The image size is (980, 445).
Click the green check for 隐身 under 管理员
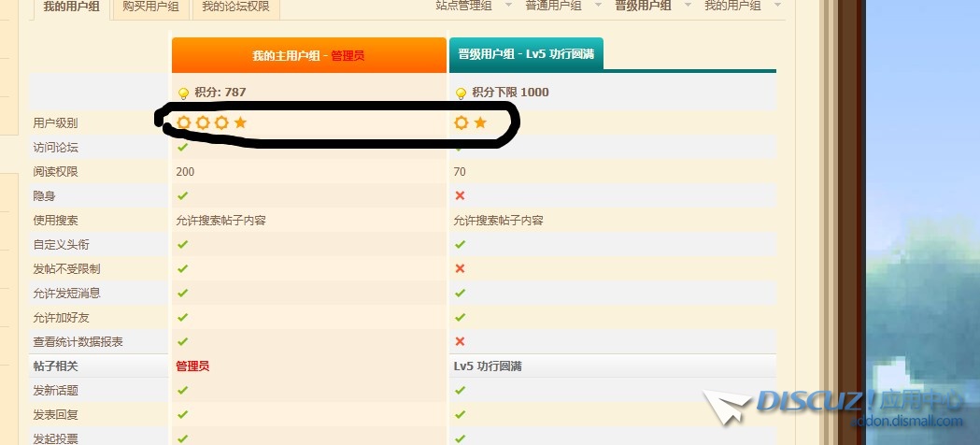(183, 195)
